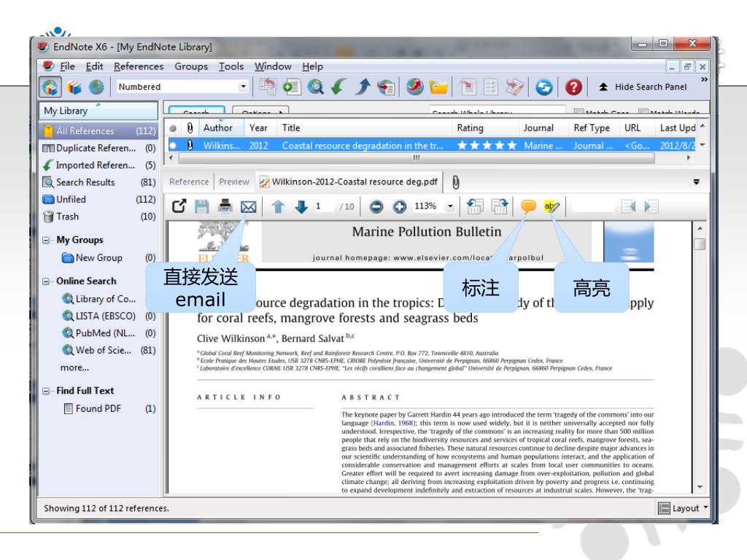Viewport: 747px width, 560px height.
Task: Open the Layout dropdown in status bar
Action: (683, 508)
